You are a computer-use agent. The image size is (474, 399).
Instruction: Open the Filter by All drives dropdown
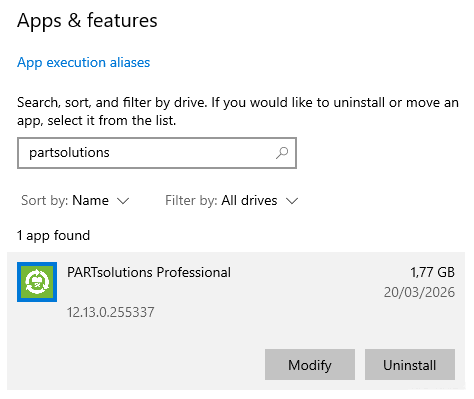coord(232,201)
